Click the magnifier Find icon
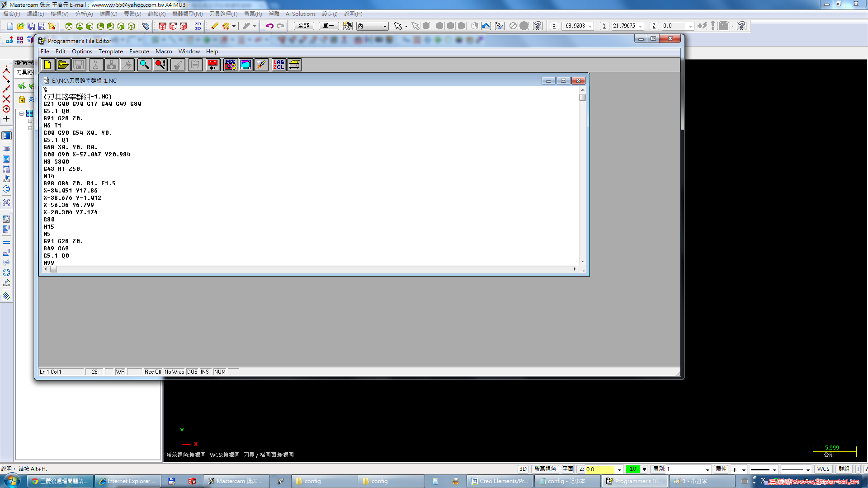 tap(144, 65)
